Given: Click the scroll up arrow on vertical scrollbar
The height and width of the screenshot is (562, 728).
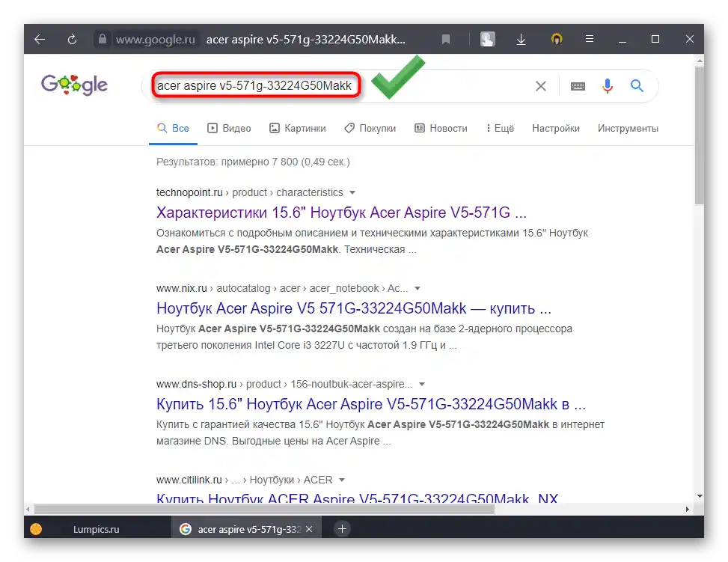Looking at the screenshot, I should point(700,61).
